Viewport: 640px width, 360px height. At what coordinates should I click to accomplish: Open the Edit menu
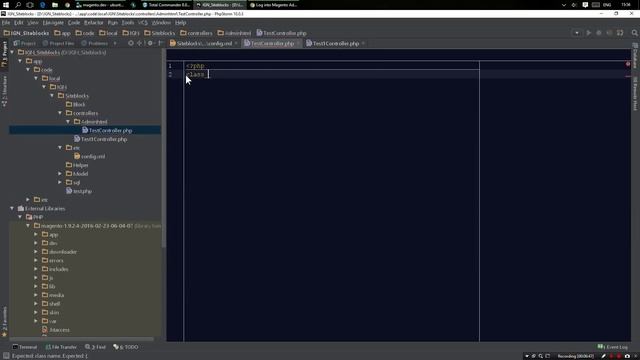[19, 23]
